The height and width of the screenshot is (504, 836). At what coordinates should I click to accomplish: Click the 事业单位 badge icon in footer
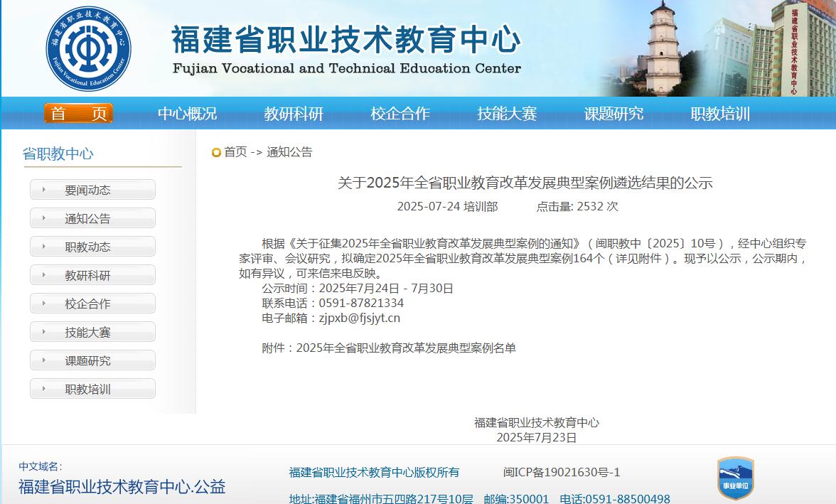[x=735, y=478]
